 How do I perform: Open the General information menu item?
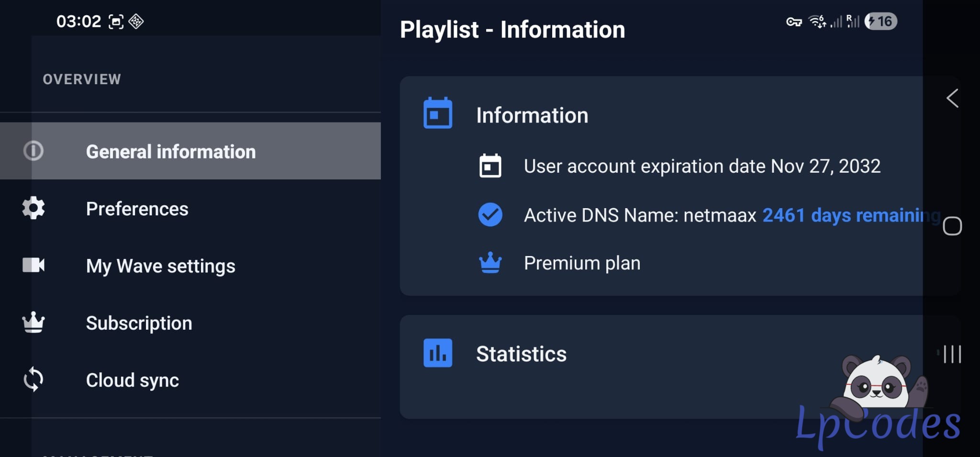coord(170,152)
